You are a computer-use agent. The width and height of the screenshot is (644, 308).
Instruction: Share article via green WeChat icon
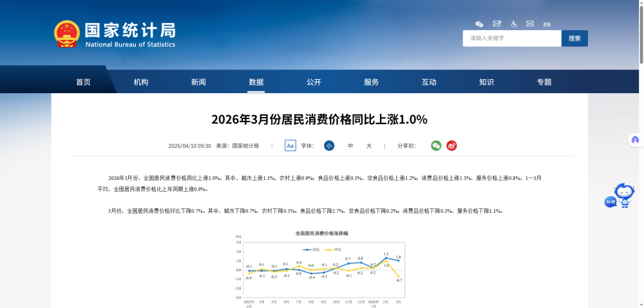pos(436,146)
